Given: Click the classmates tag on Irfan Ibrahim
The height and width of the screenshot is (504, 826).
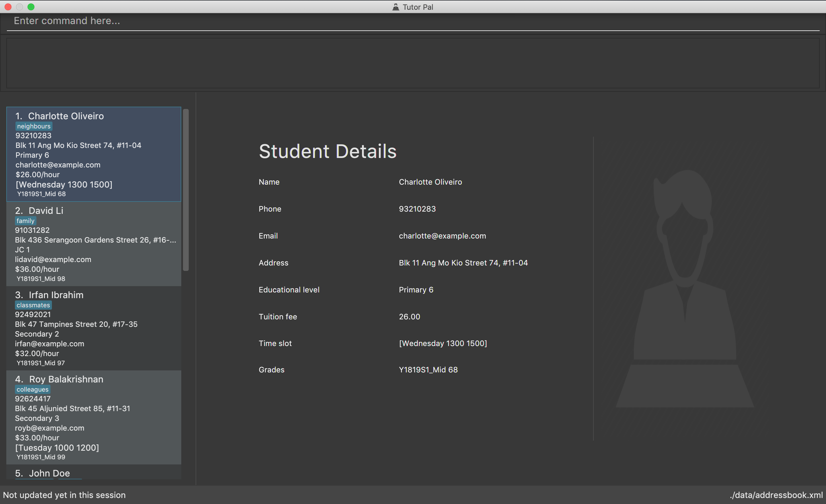Looking at the screenshot, I should click(33, 305).
